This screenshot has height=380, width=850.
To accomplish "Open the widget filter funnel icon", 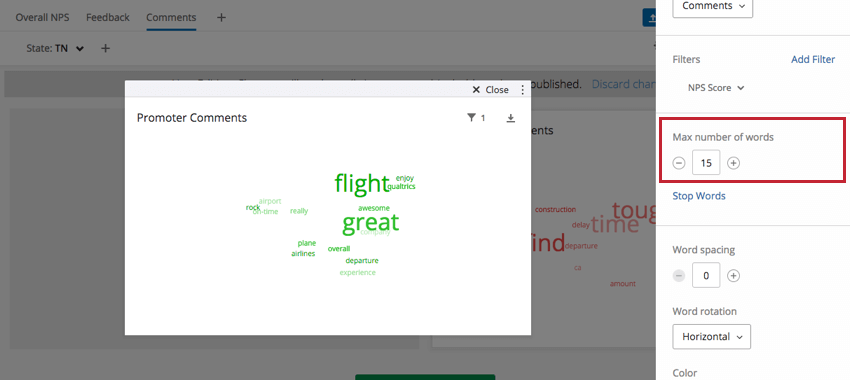I will [x=471, y=118].
